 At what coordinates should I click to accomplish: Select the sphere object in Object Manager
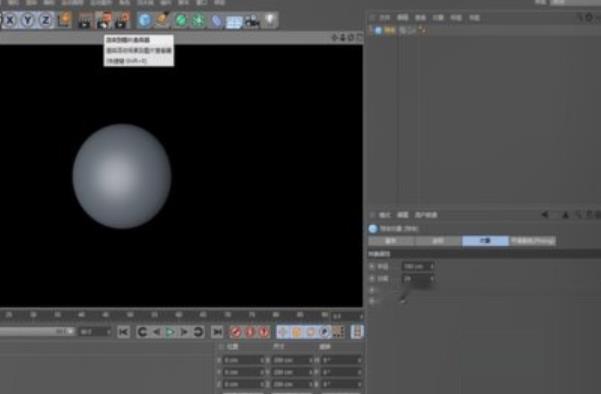390,30
